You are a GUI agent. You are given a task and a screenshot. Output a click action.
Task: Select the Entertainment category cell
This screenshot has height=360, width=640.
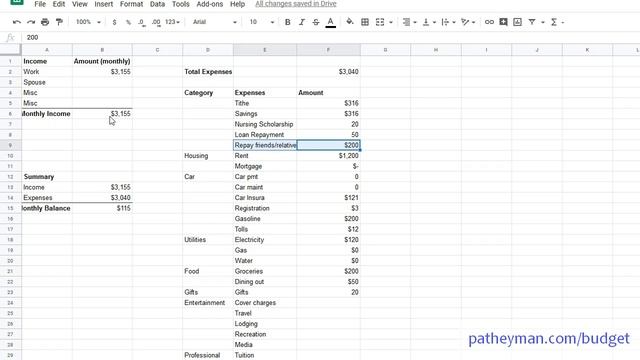tap(208, 303)
